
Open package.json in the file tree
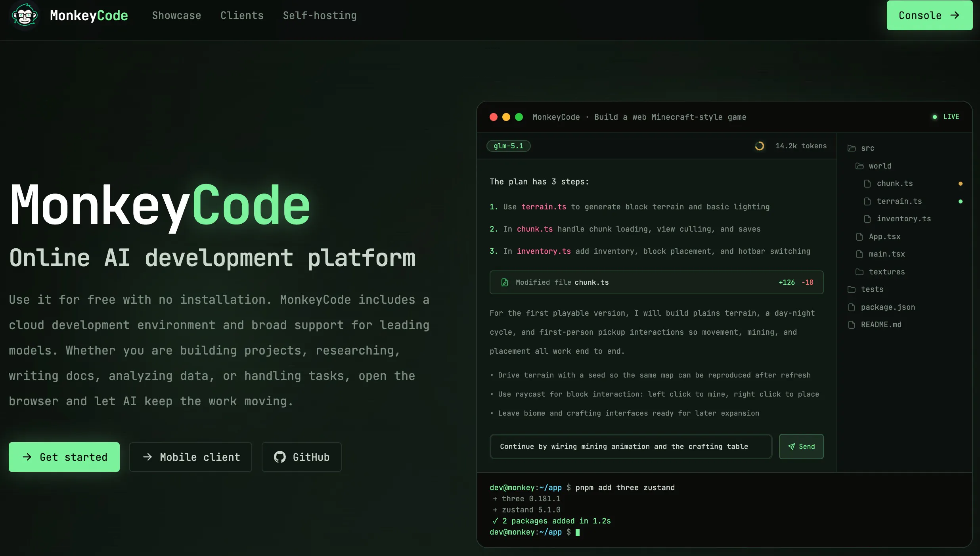[888, 307]
